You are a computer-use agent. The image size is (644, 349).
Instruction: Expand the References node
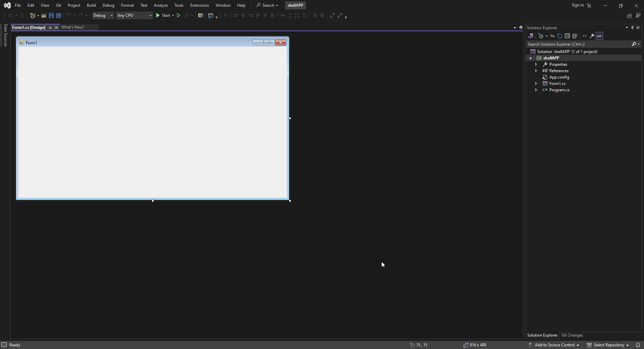click(x=536, y=71)
